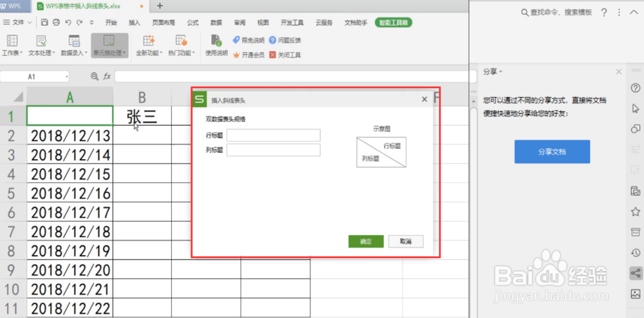The width and height of the screenshot is (644, 318).
Task: Select column A header
Action: [70, 97]
